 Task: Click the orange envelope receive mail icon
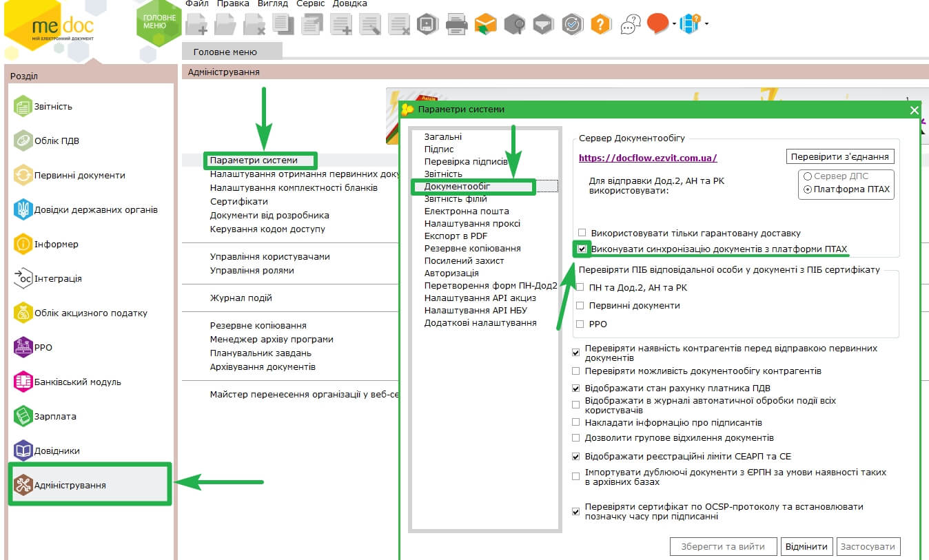tap(486, 25)
